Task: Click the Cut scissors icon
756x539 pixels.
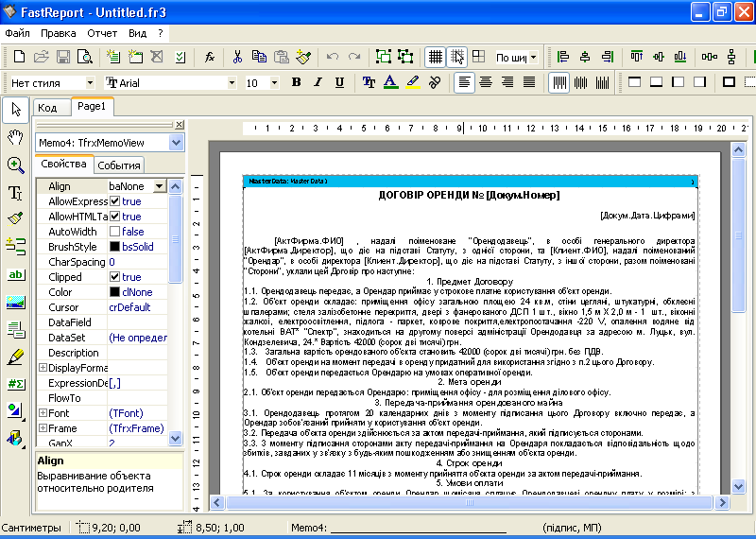Action: point(238,57)
